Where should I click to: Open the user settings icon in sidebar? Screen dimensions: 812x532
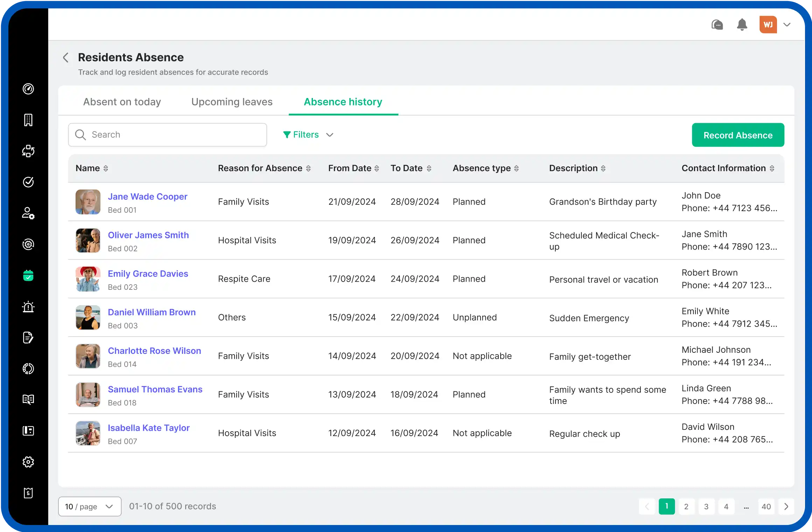click(28, 213)
